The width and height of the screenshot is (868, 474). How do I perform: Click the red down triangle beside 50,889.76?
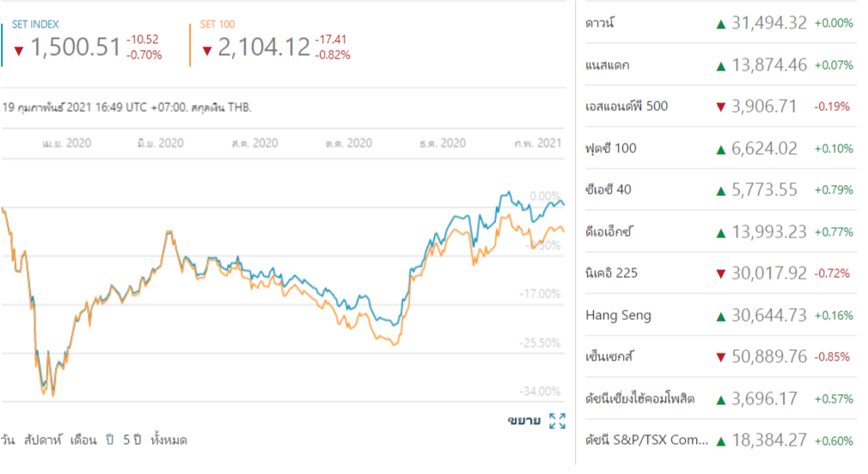click(x=721, y=358)
